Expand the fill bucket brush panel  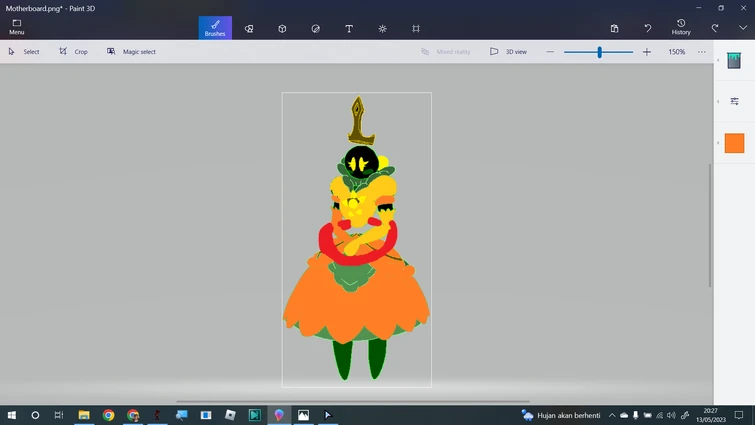(734, 61)
